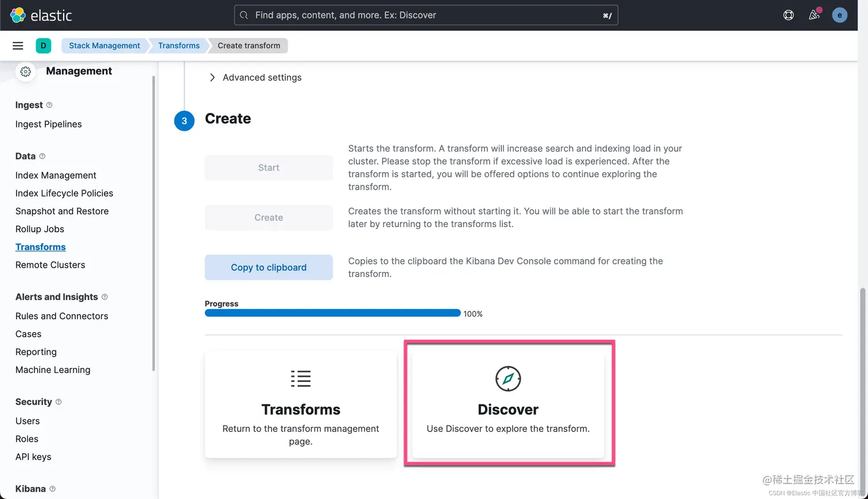Click the Management heading
The image size is (868, 499).
click(79, 71)
